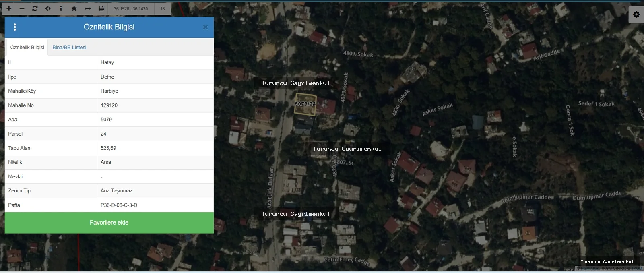Zoom in with the plus icon
This screenshot has height=273, width=644.
[x=9, y=8]
